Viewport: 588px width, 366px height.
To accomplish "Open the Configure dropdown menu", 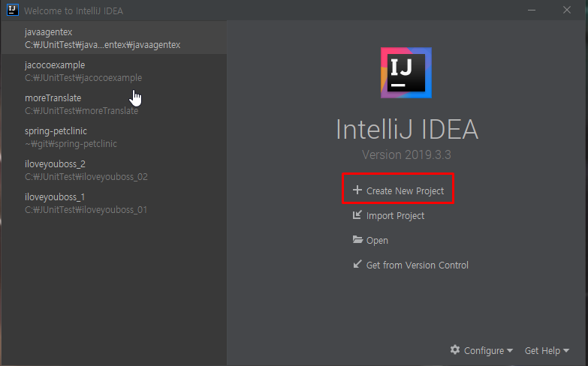I will pyautogui.click(x=488, y=351).
